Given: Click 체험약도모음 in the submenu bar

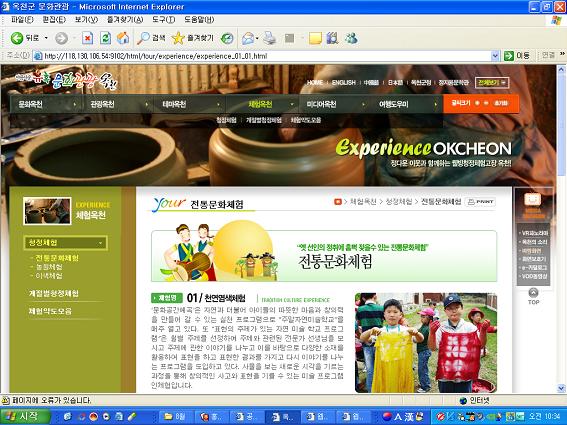Looking at the screenshot, I should [306, 120].
